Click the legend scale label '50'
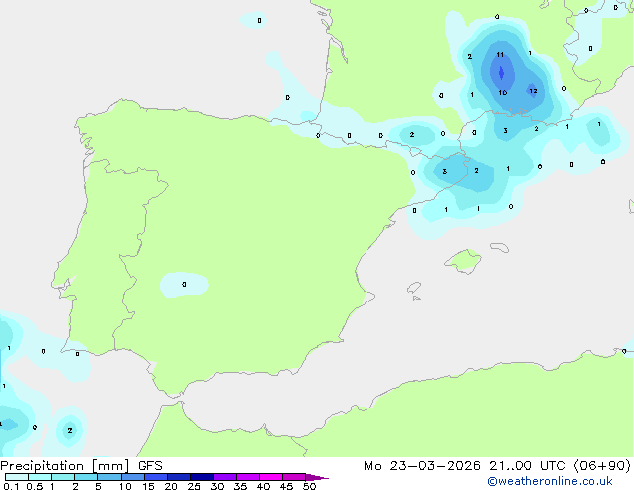 point(309,486)
